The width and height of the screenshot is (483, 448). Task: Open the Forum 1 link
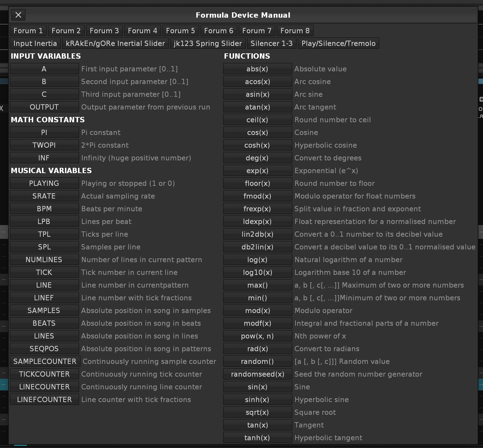(x=28, y=31)
